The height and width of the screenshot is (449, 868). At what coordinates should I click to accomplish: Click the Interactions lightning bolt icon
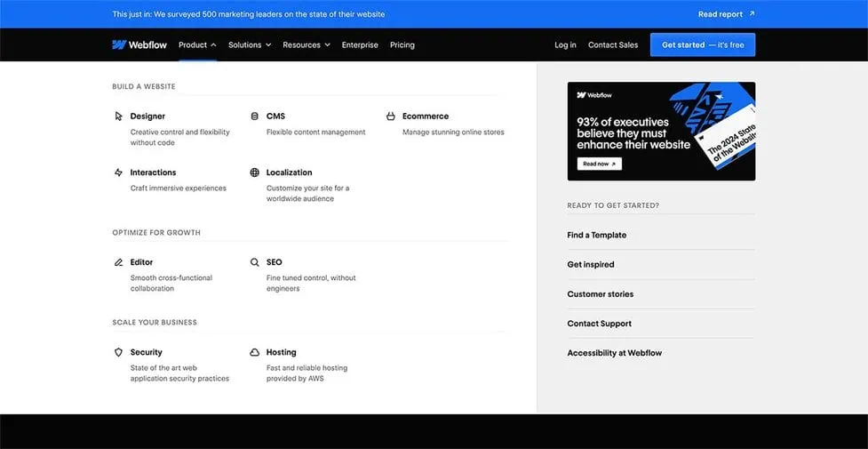pyautogui.click(x=118, y=172)
